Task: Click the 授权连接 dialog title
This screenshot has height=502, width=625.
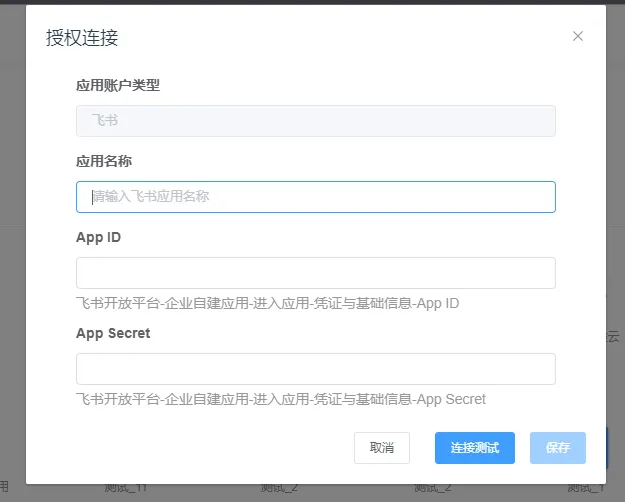Action: click(x=82, y=38)
